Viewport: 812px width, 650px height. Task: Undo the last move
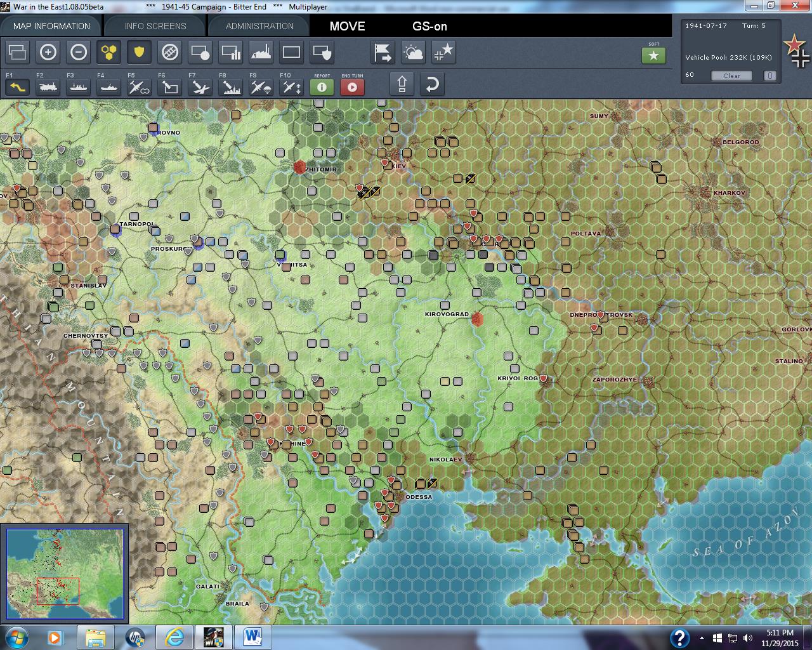(432, 84)
